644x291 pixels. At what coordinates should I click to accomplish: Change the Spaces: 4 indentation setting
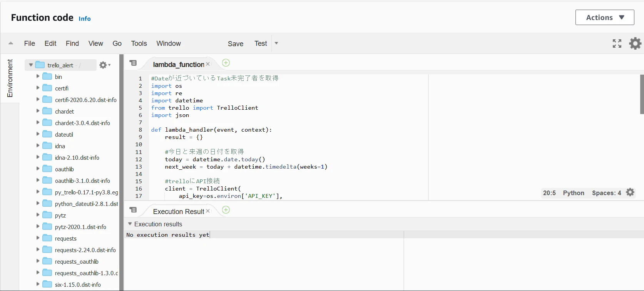pyautogui.click(x=607, y=193)
